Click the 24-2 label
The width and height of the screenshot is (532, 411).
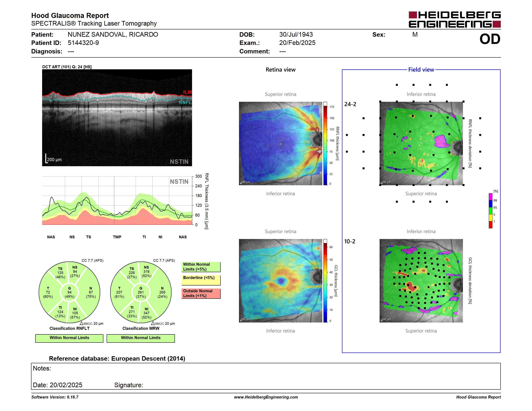[x=350, y=104]
